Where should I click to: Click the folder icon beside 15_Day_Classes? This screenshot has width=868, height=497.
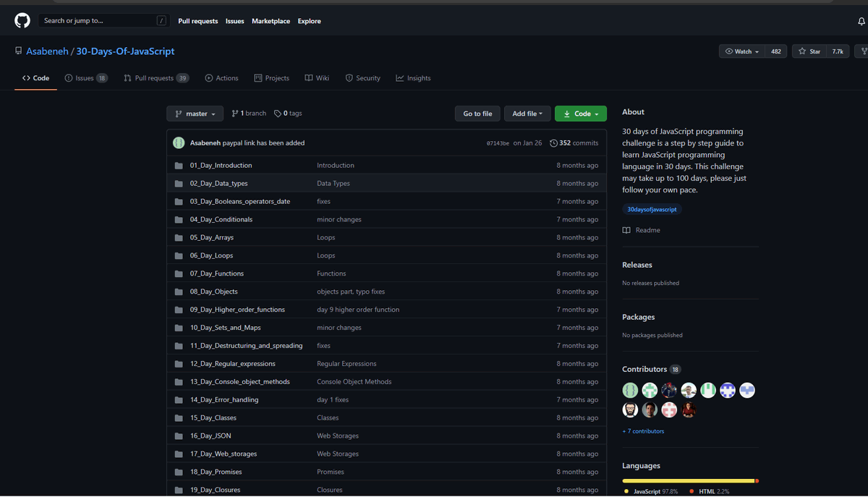179,418
